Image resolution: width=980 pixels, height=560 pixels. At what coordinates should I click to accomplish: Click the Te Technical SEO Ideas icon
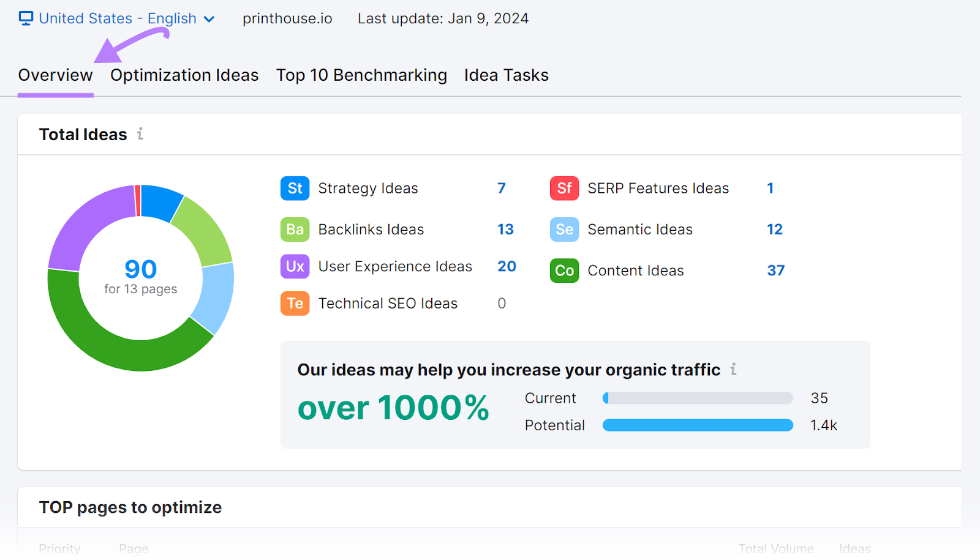[x=295, y=303]
